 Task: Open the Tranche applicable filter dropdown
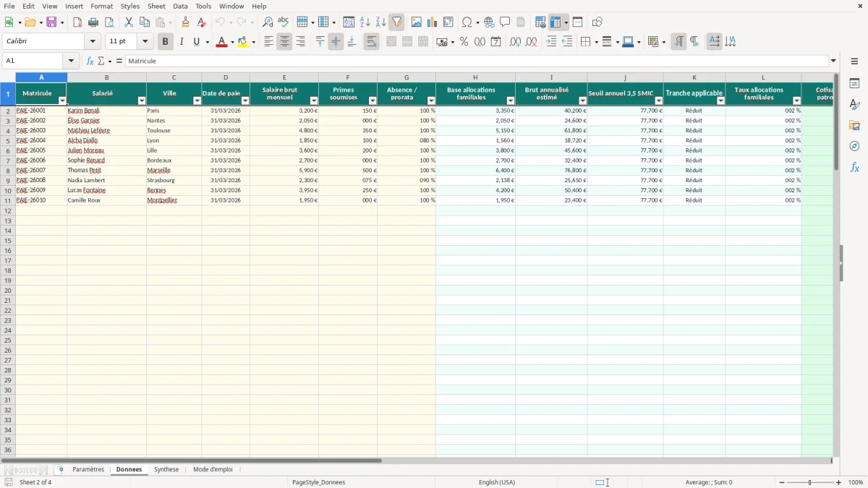(720, 101)
